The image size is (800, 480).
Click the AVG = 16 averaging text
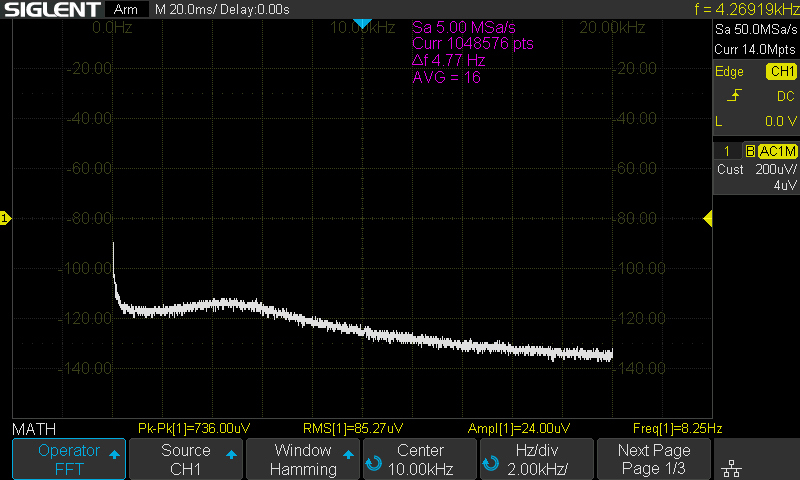coord(446,78)
